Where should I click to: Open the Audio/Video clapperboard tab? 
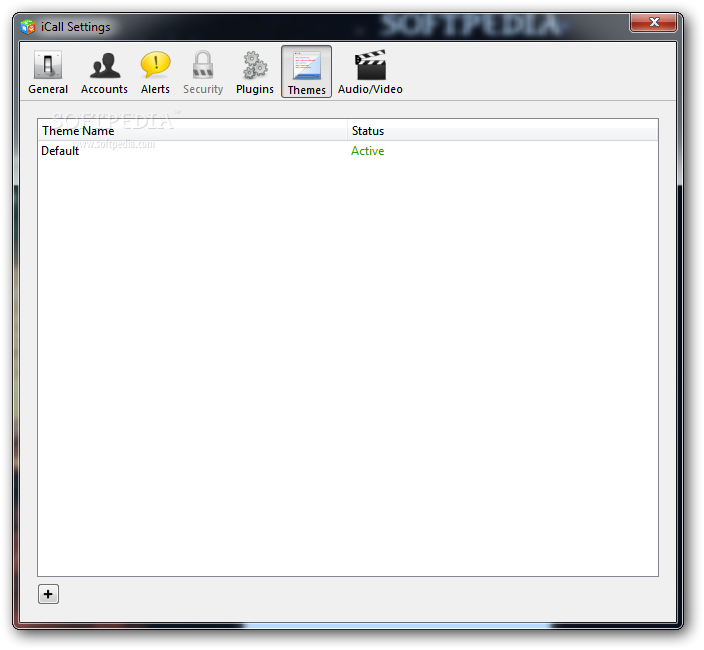tap(370, 72)
